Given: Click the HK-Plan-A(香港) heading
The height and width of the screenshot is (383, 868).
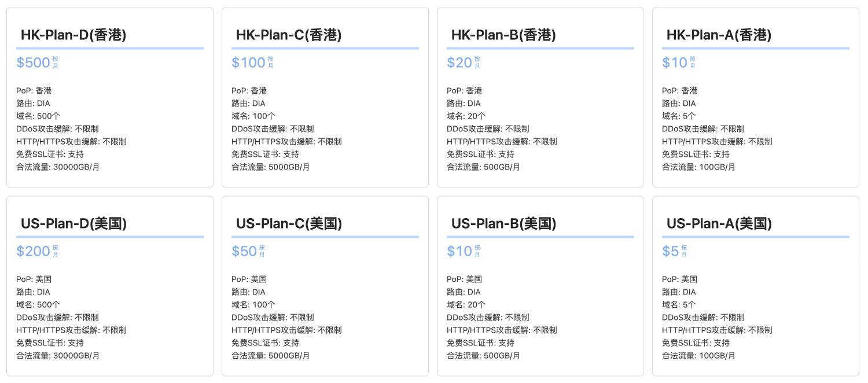Looking at the screenshot, I should tap(719, 35).
